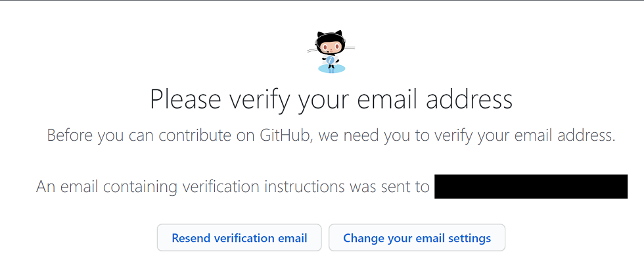Click the Octocat mascot image
This screenshot has width=644, height=267.
pos(331,52)
